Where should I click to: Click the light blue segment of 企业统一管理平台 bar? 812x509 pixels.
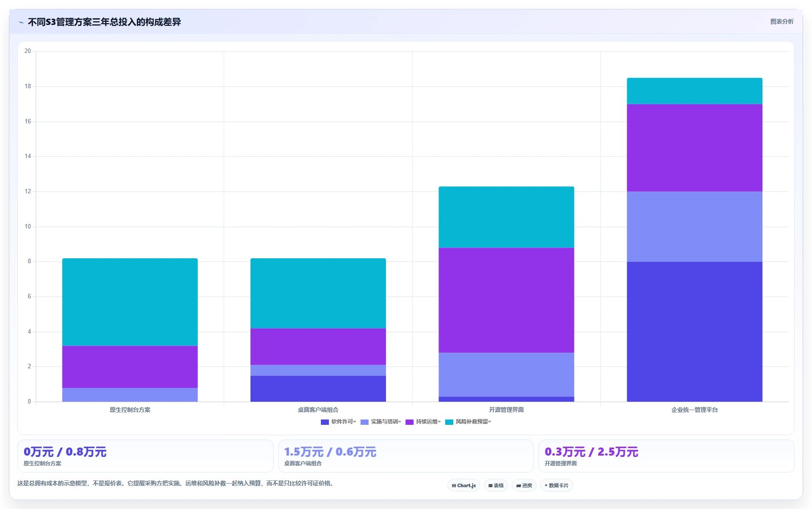[694, 227]
